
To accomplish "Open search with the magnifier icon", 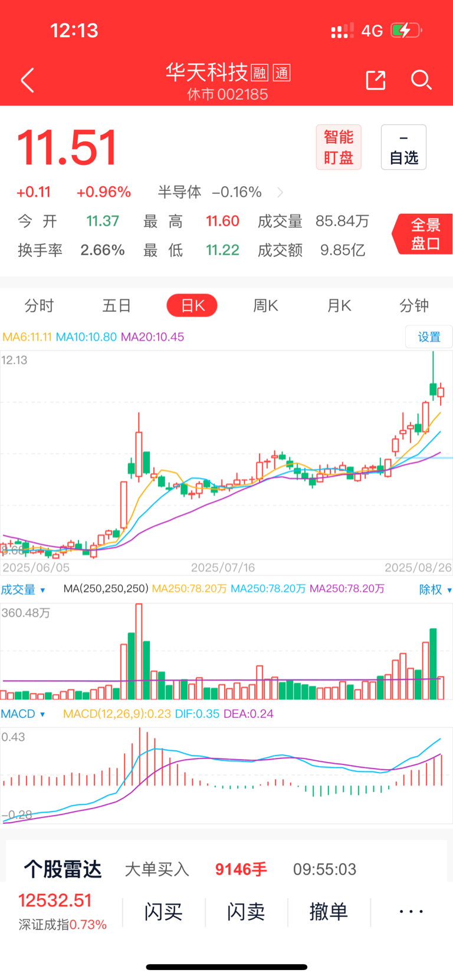I will tap(421, 80).
